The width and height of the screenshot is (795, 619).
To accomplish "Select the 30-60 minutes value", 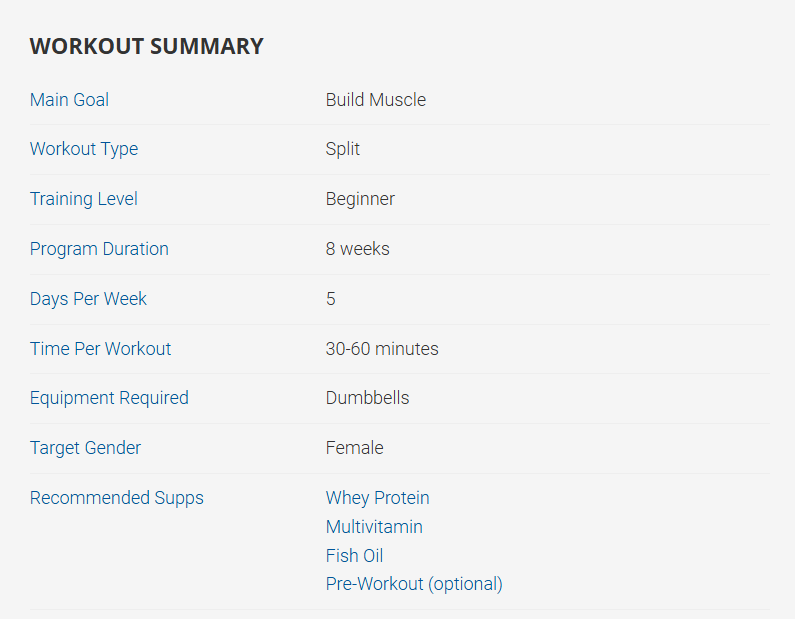I will 382,349.
